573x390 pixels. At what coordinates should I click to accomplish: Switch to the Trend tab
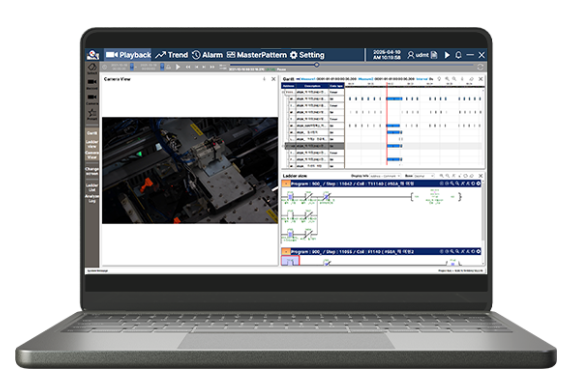(171, 55)
